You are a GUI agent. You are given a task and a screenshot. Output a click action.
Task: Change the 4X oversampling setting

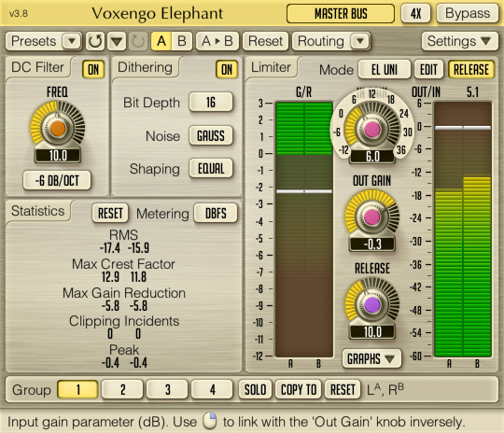(x=415, y=14)
